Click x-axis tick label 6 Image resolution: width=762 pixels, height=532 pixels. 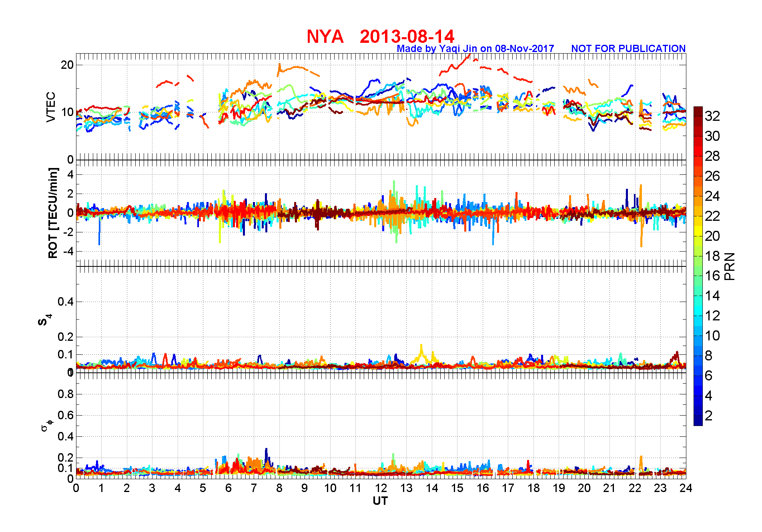[x=228, y=488]
